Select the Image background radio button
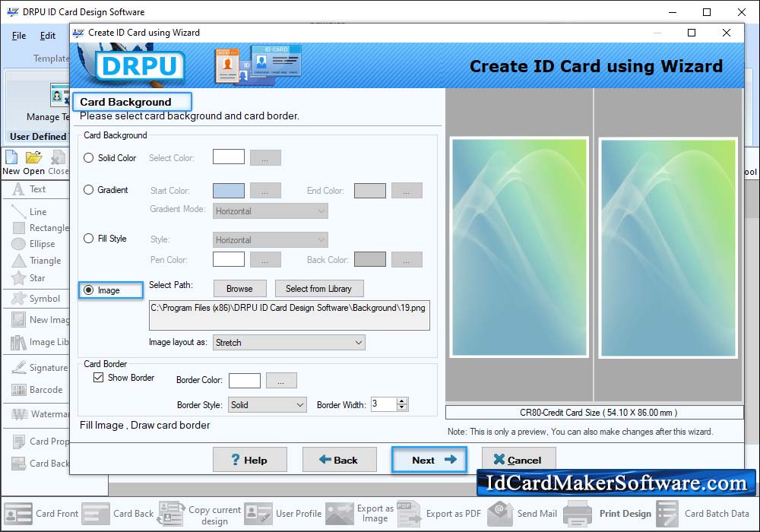 point(89,290)
